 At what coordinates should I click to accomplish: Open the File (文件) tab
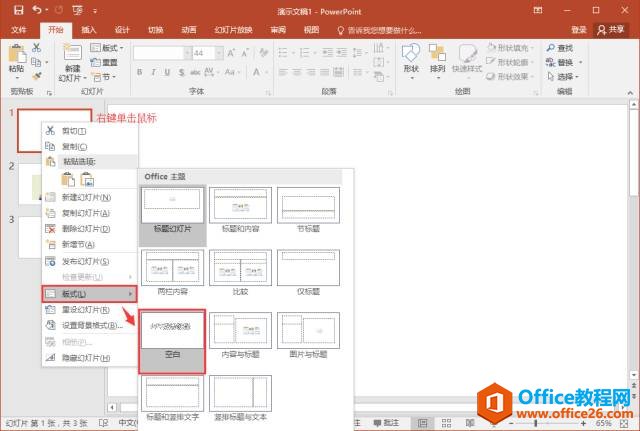(19, 30)
